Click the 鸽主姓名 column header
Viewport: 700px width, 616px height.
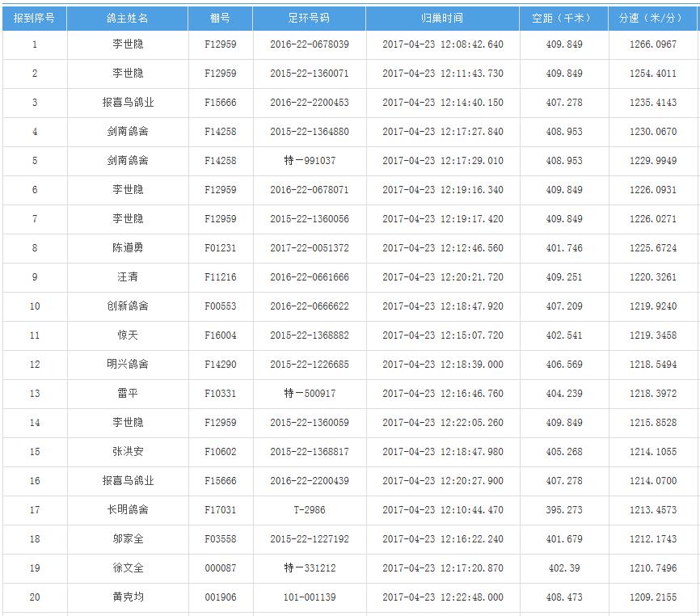(x=128, y=18)
